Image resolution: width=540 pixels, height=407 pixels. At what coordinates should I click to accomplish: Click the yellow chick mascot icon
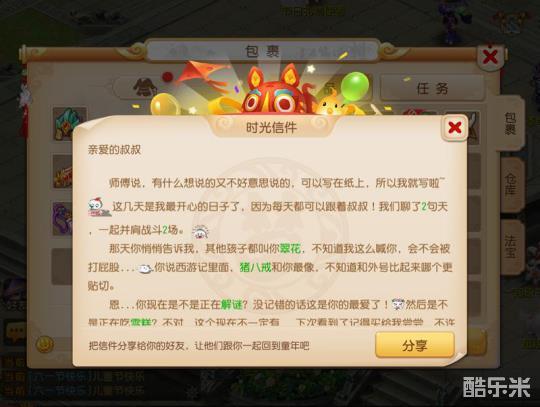(x=331, y=105)
